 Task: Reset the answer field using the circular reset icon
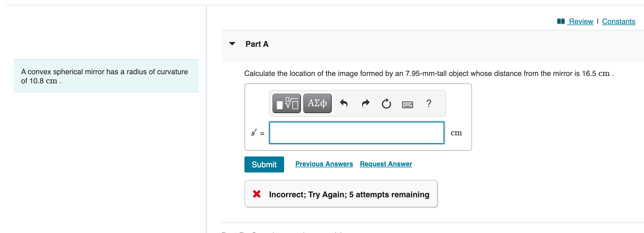point(386,103)
